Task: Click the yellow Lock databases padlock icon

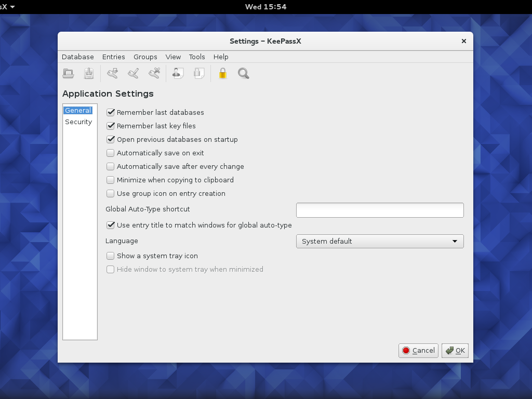Action: pos(222,73)
